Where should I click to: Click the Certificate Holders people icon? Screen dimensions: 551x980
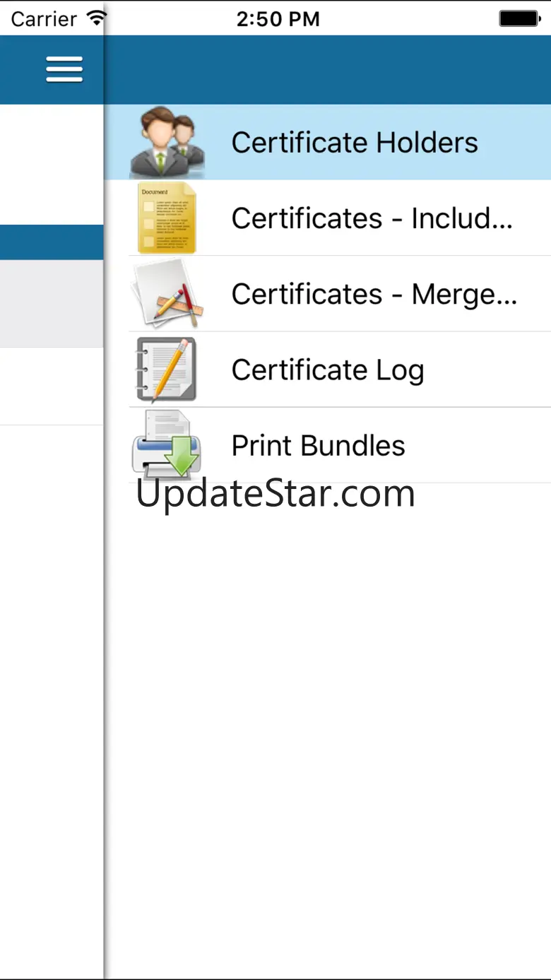pos(167,142)
